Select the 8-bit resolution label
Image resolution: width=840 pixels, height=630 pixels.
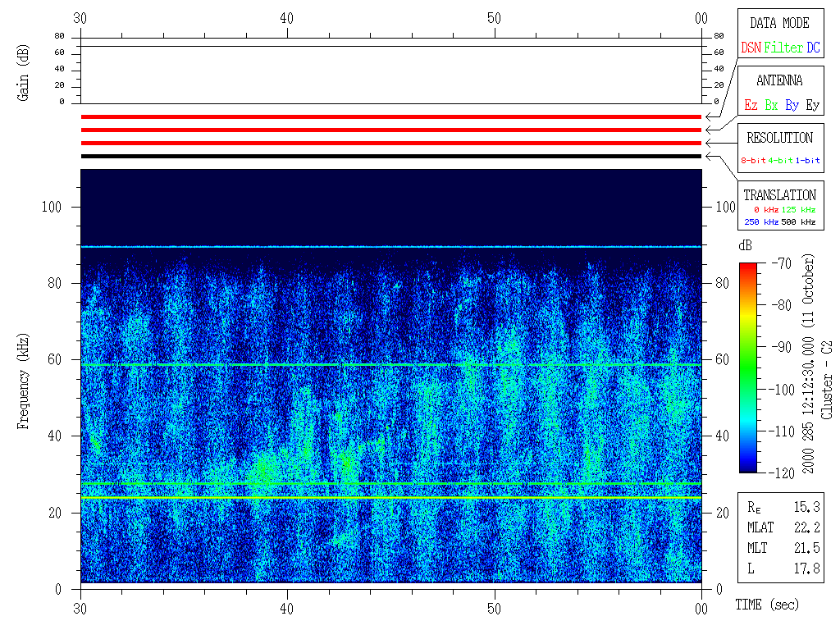[753, 161]
